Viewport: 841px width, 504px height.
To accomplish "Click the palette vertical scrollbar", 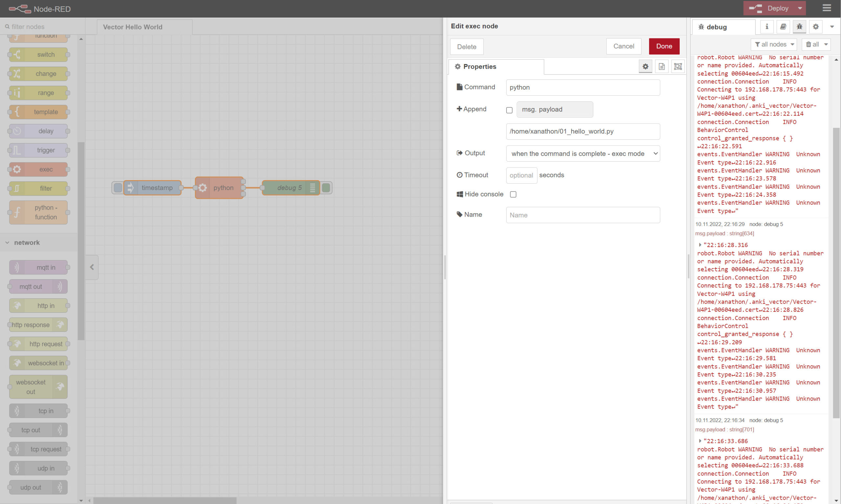I will pos(81,241).
